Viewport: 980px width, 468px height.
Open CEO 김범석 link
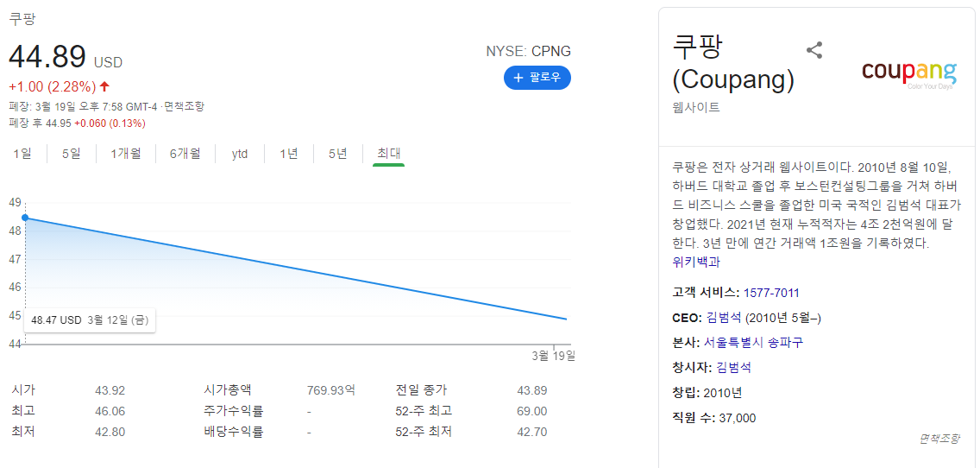click(724, 318)
